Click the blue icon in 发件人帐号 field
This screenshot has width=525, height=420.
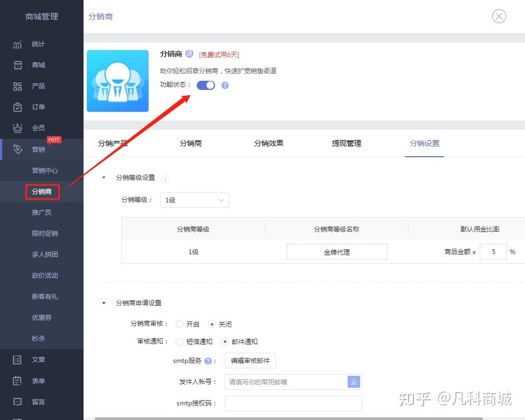pyautogui.click(x=354, y=382)
